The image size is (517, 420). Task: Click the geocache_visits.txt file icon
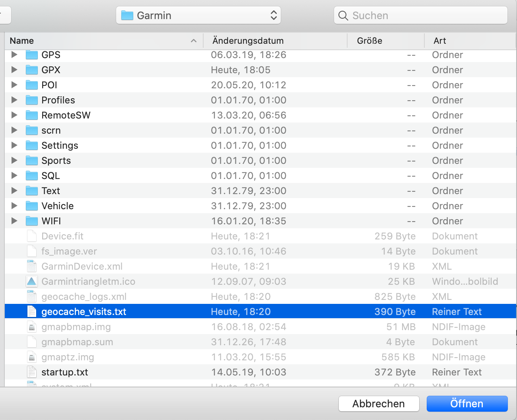pyautogui.click(x=32, y=311)
